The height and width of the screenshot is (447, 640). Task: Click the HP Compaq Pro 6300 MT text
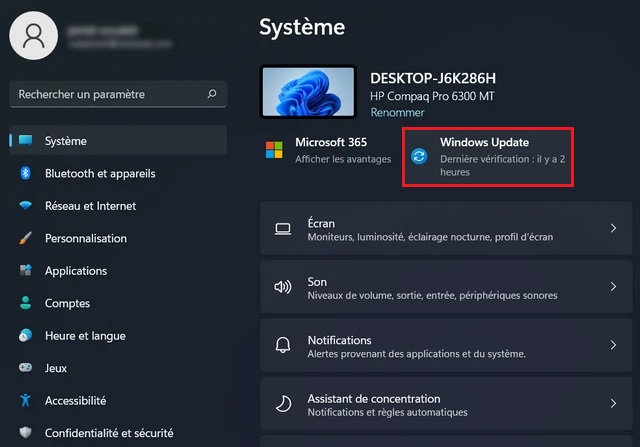[x=432, y=96]
